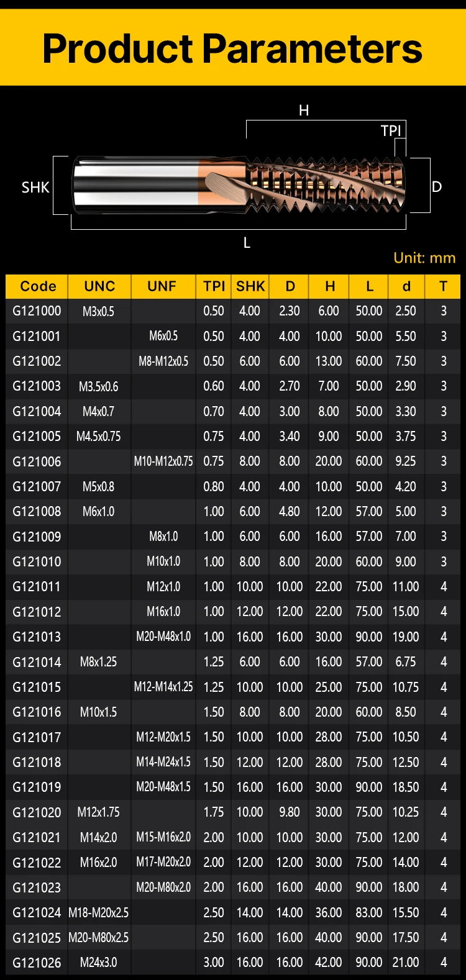Screen dimensions: 466x980
Task: Click product code G121026
Action: pos(37,963)
